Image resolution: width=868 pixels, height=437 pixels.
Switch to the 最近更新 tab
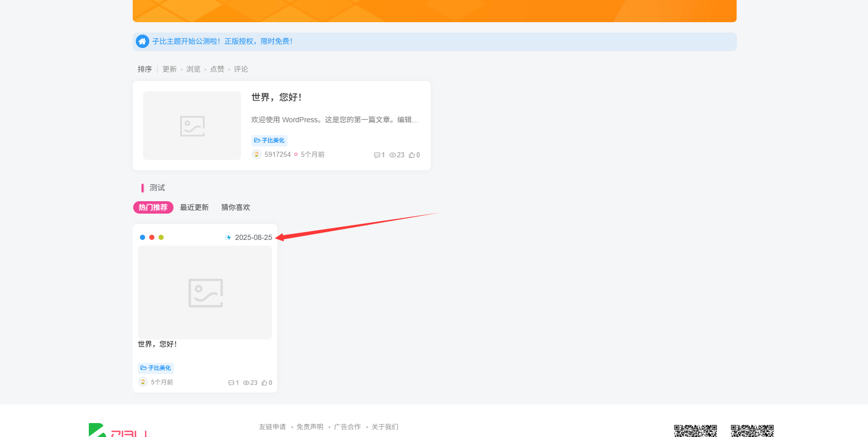tap(195, 207)
